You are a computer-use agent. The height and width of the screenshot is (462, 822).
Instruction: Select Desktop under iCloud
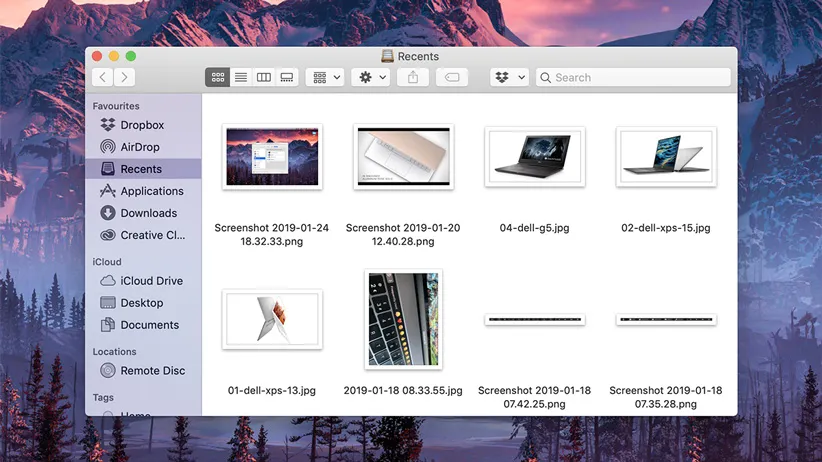tap(141, 303)
